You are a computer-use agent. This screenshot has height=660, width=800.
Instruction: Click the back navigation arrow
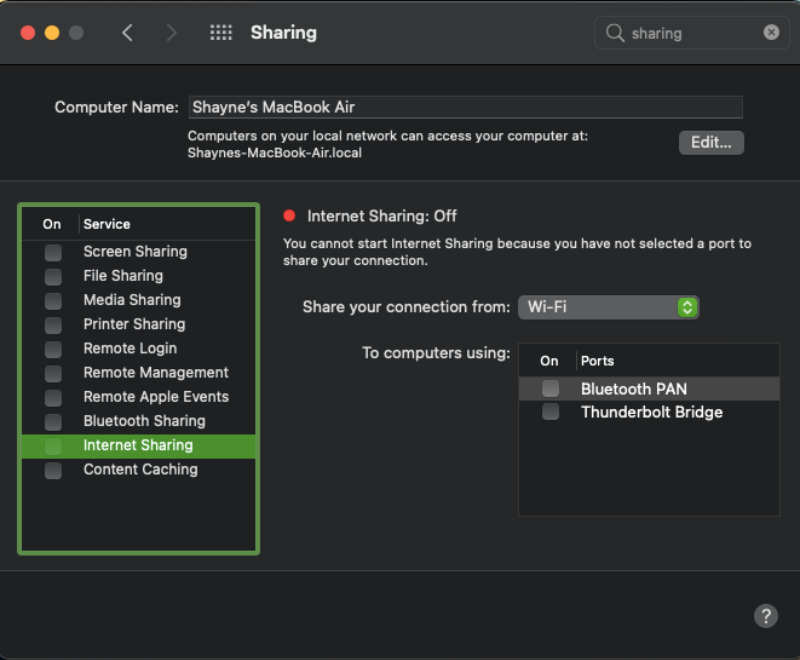point(127,32)
